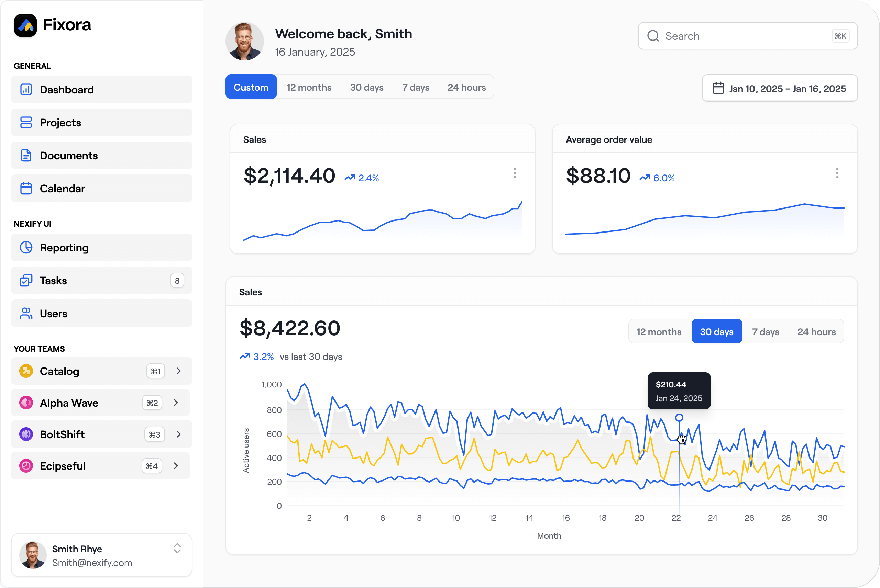Viewport: 880px width, 588px height.
Task: Click the Calendar icon in sidebar
Action: pos(26,188)
